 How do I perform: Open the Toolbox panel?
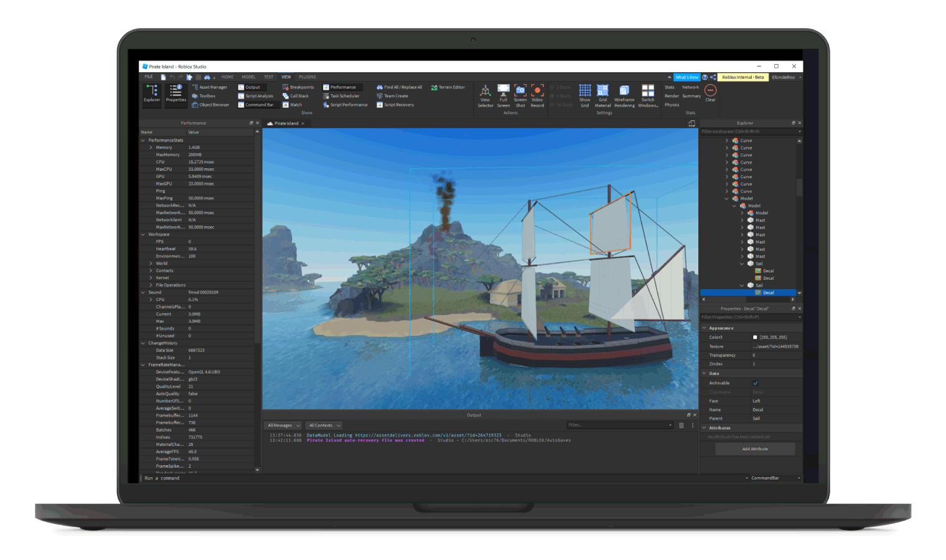coord(204,96)
